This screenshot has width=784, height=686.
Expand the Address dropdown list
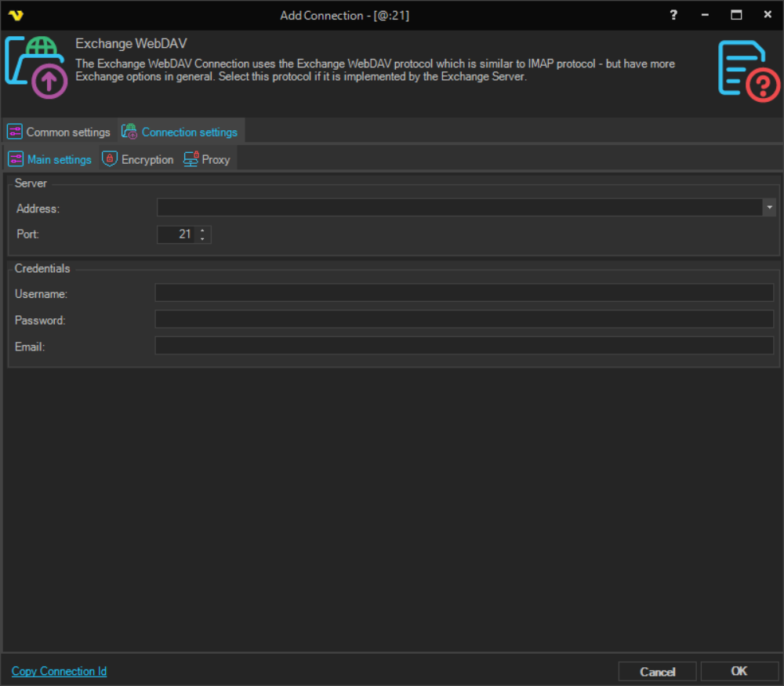(770, 207)
